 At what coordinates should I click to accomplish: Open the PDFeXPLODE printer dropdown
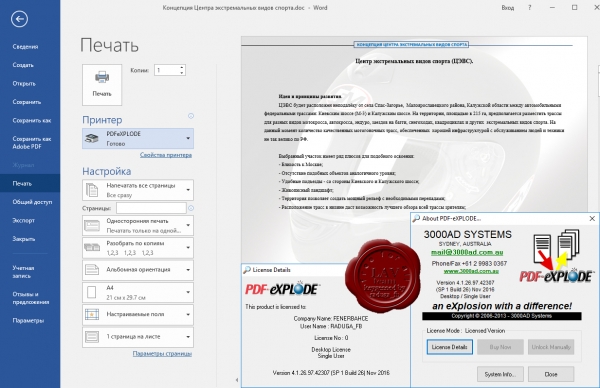[x=138, y=139]
